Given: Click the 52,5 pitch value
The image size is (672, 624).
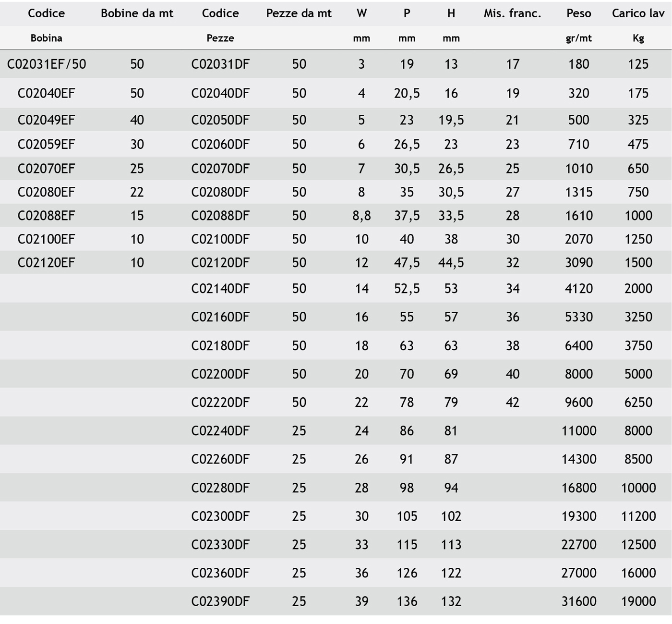Looking at the screenshot, I should (x=407, y=289).
